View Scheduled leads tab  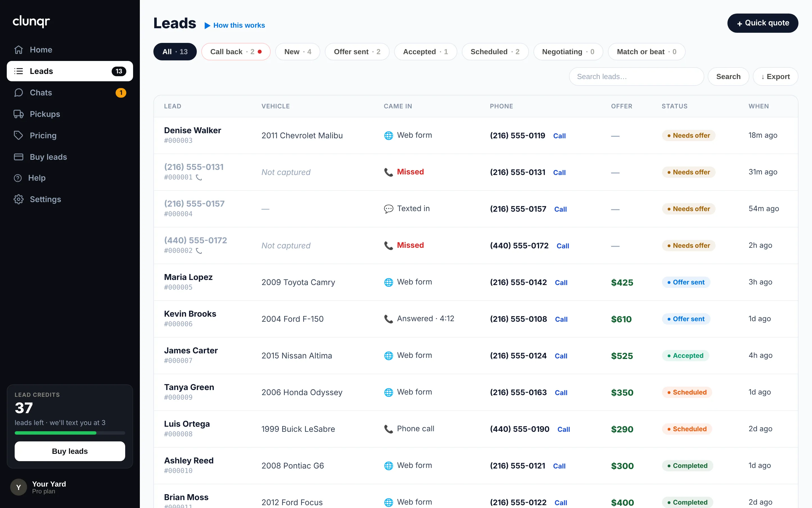[495, 52]
